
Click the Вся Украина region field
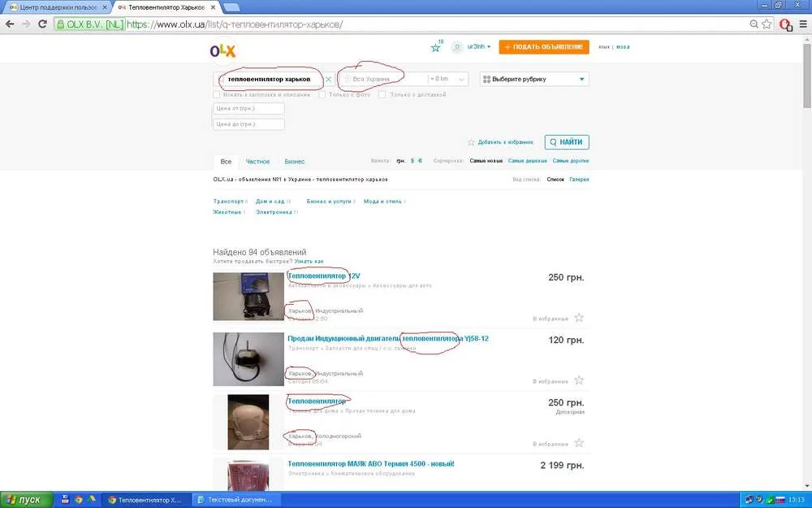point(382,79)
